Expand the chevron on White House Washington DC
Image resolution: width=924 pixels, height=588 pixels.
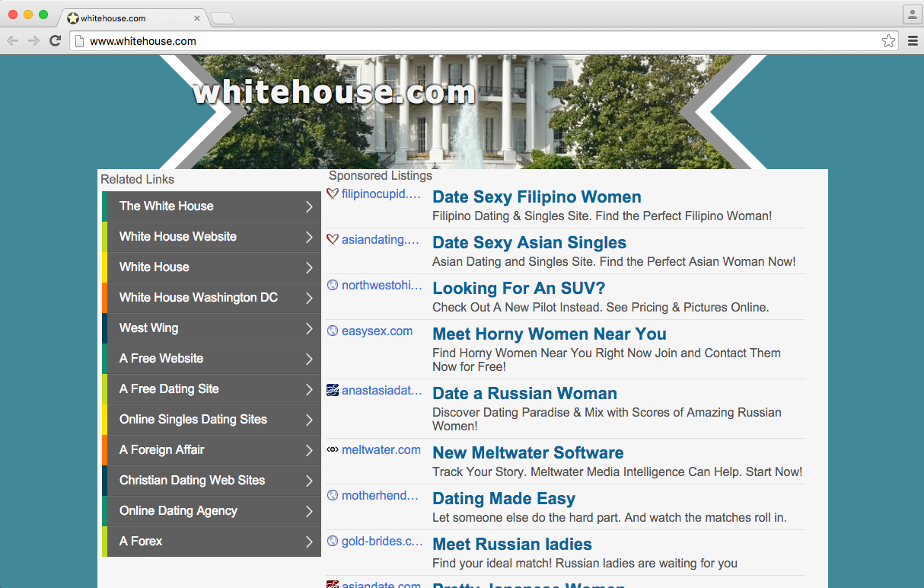(309, 298)
